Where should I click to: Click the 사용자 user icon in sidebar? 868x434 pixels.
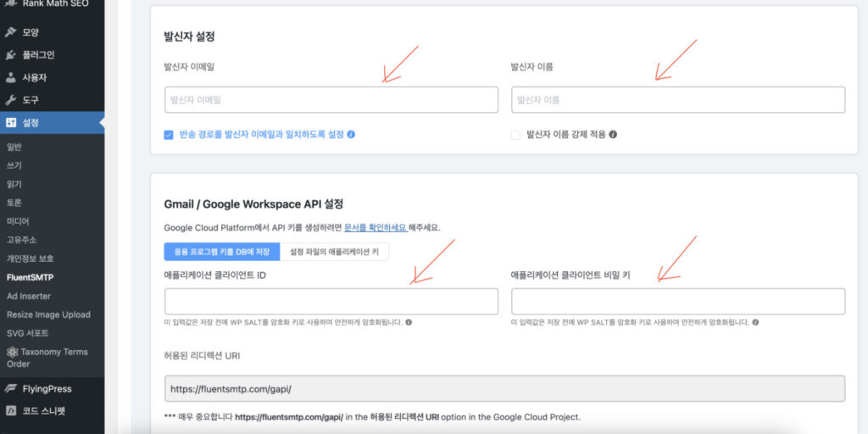pos(10,77)
